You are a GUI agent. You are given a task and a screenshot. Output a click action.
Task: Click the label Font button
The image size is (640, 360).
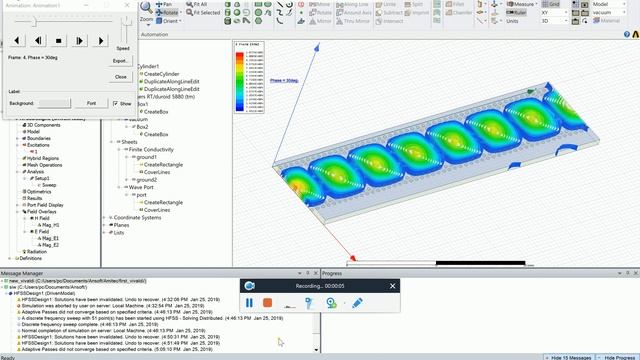91,103
